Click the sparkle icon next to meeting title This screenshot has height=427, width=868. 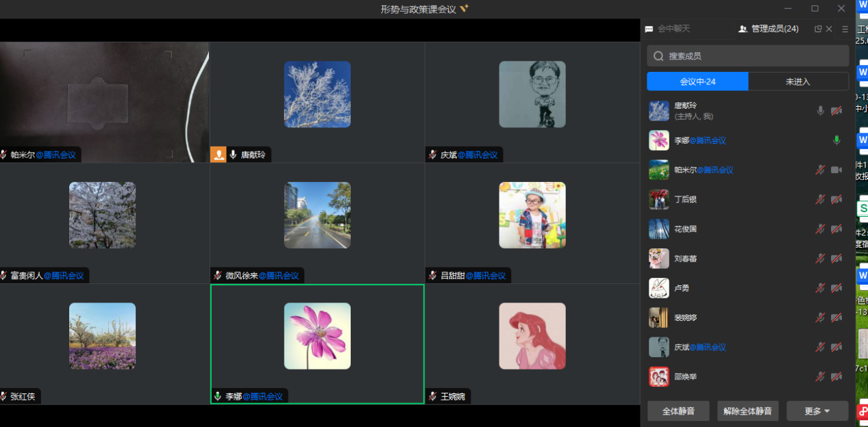pyautogui.click(x=464, y=9)
